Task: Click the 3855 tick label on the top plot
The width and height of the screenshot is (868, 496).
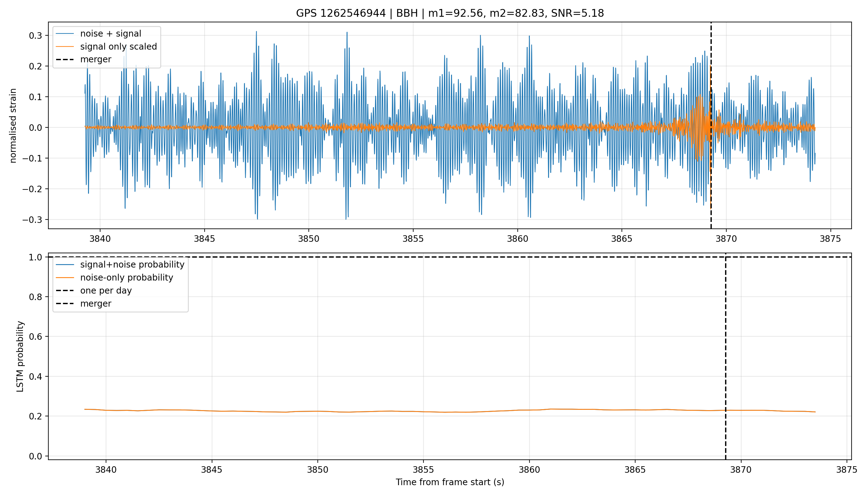Action: 413,239
